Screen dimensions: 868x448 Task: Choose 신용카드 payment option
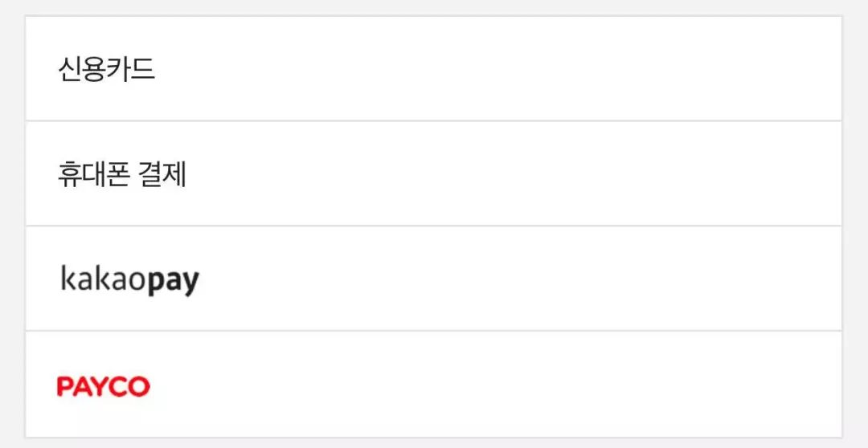(x=433, y=68)
